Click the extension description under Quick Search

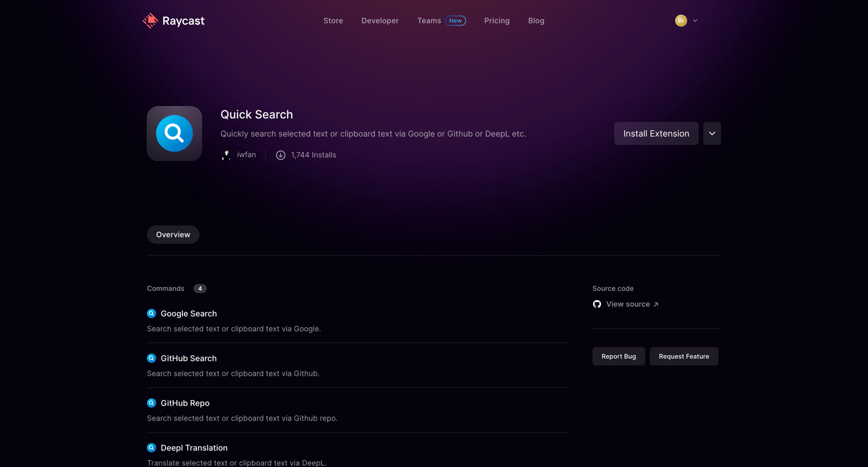(x=373, y=134)
